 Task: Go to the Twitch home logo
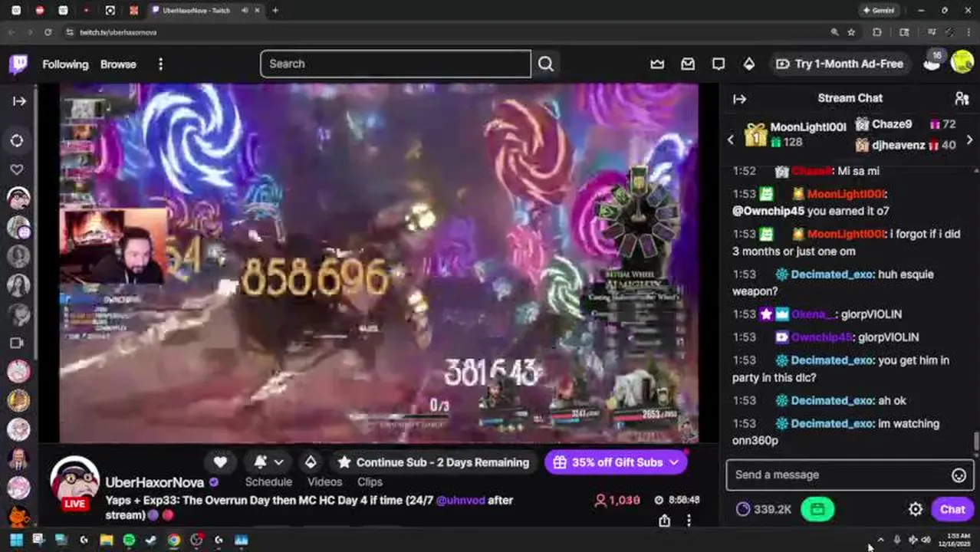click(18, 64)
